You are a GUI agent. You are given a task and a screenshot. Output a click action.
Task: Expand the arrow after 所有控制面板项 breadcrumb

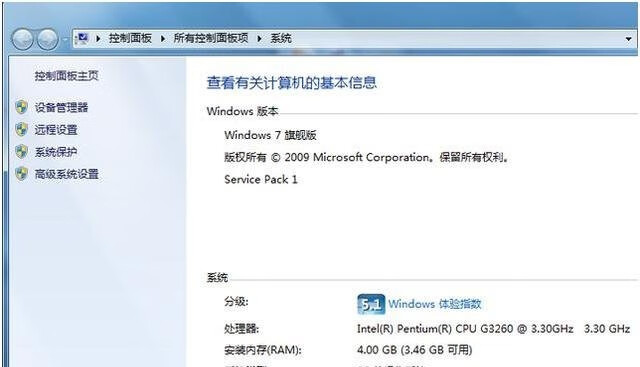tap(259, 39)
